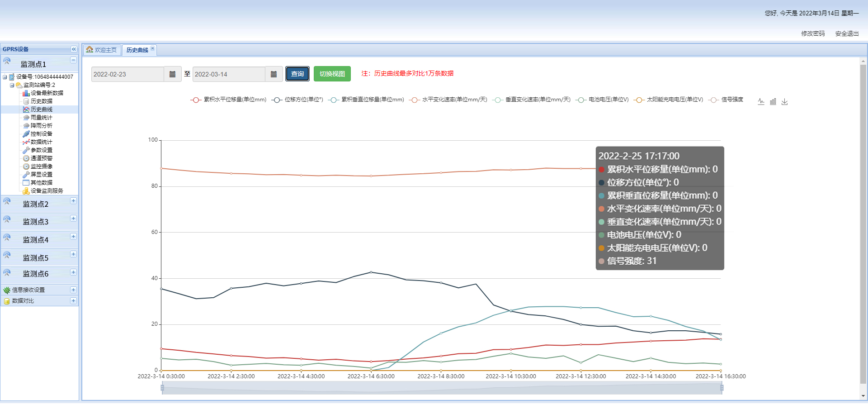Screen dimensions: 868x414
Task: Switch chart to bar view icon
Action: pos(773,102)
